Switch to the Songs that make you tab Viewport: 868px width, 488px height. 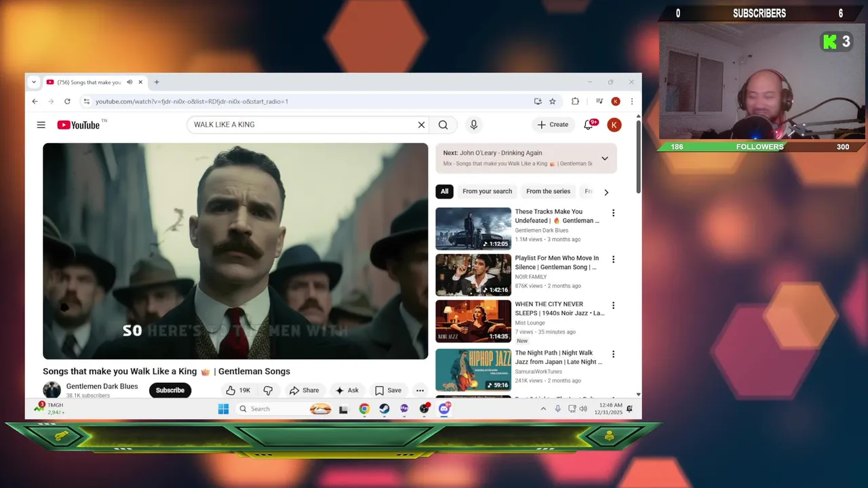88,82
